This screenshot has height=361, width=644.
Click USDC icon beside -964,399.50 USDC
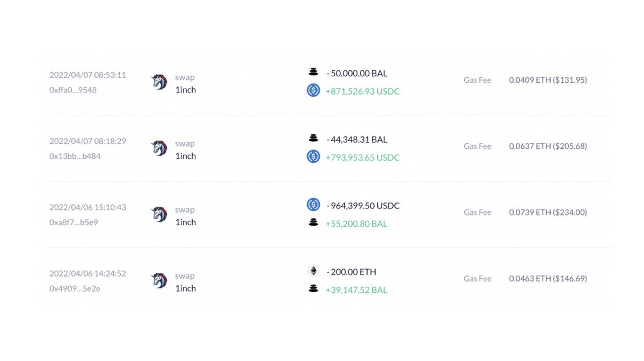(313, 205)
